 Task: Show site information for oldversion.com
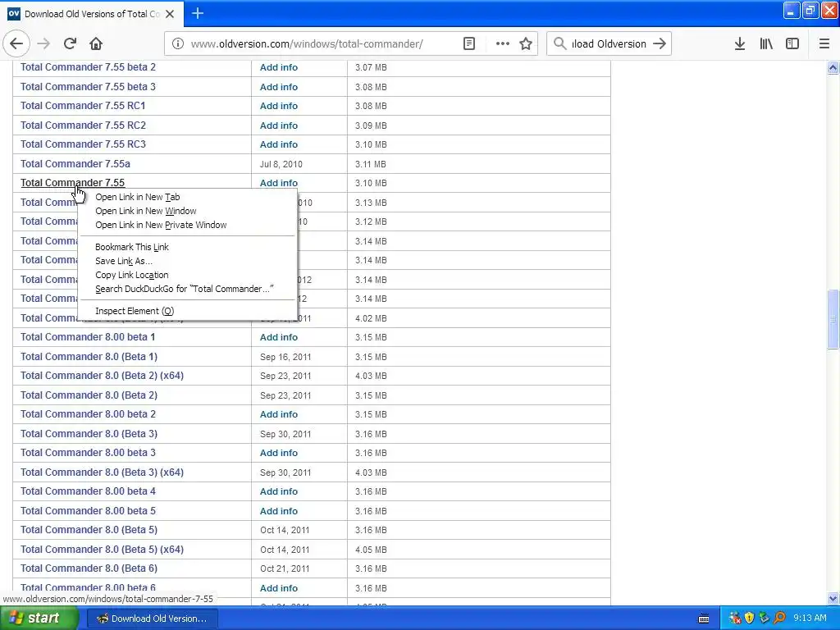point(177,44)
